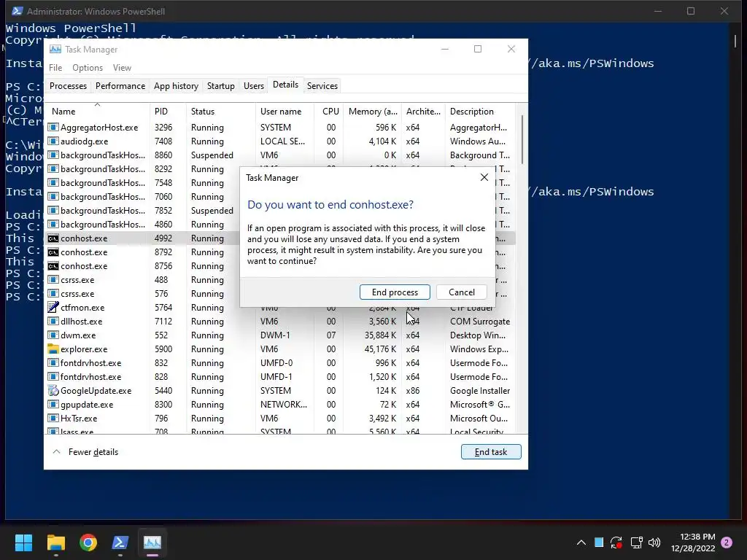Screen dimensions: 747x560
Task: Click icon of conhost.exe PID 8792
Action: [x=53, y=252]
